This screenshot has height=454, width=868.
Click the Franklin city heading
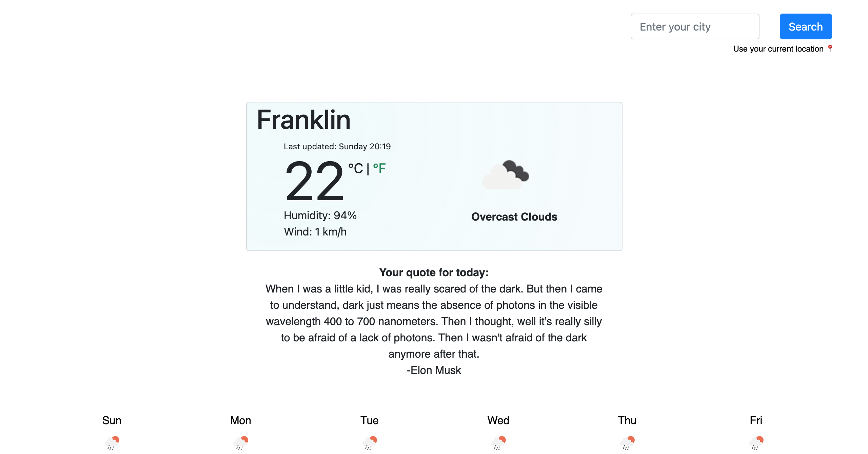304,120
